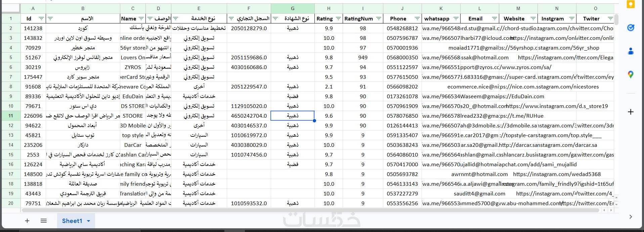Image resolution: width=644 pixels, height=232 pixels.
Task: Select column J header
Action: click(x=402, y=8)
